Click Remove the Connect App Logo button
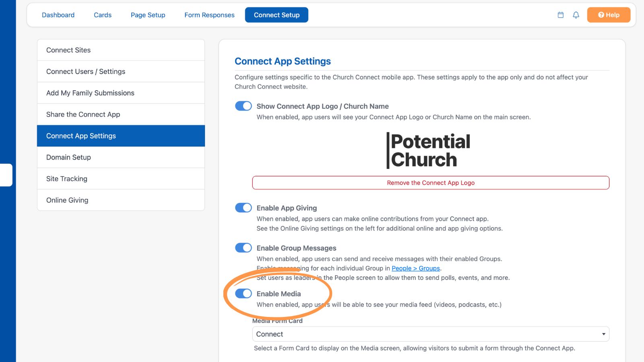Viewport: 644px width, 362px height. pos(431,183)
